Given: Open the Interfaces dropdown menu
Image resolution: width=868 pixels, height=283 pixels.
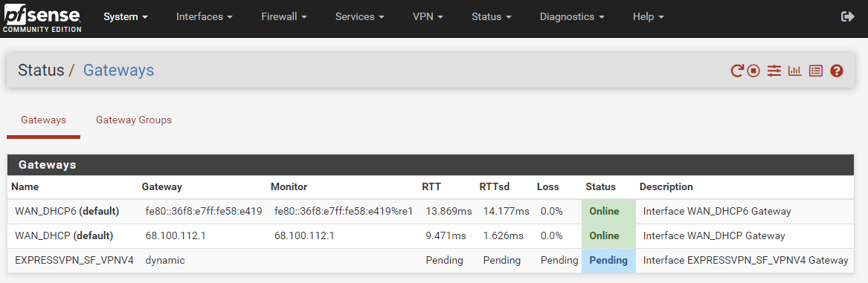Looking at the screenshot, I should point(204,16).
